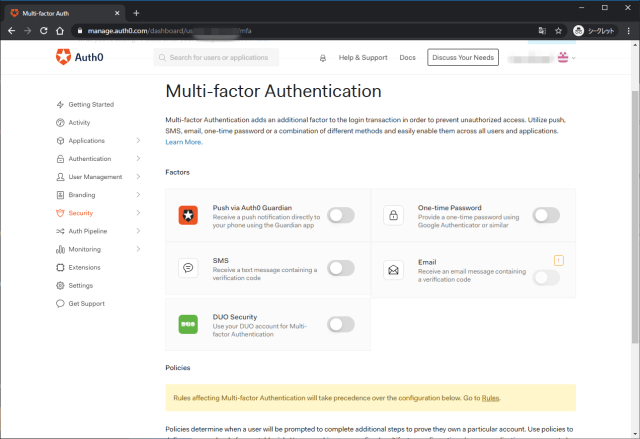The width and height of the screenshot is (640, 439).
Task: Click the browser back arrow
Action: 11,31
